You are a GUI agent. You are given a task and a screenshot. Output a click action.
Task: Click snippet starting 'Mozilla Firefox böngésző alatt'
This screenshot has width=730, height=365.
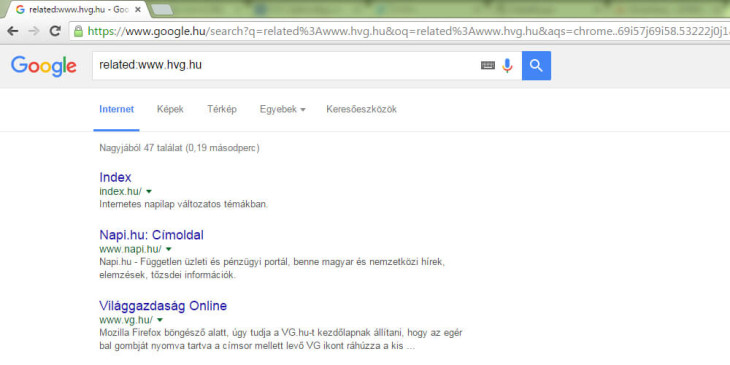point(281,339)
